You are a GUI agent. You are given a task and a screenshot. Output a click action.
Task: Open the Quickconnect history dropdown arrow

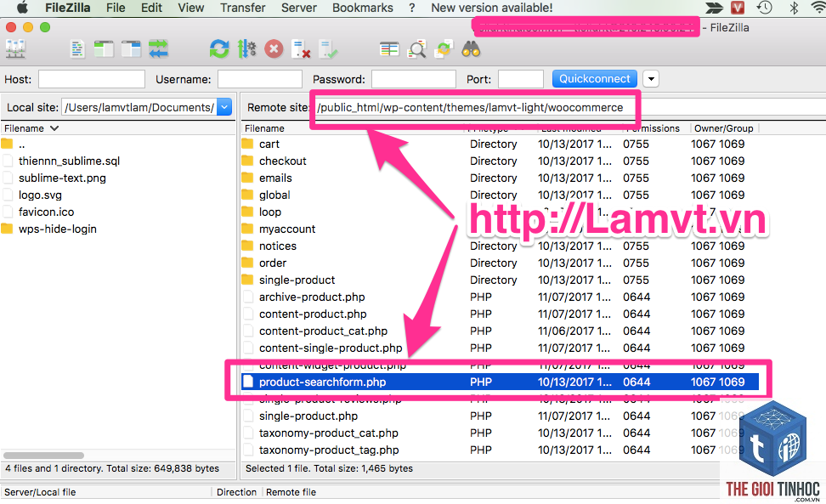(651, 79)
